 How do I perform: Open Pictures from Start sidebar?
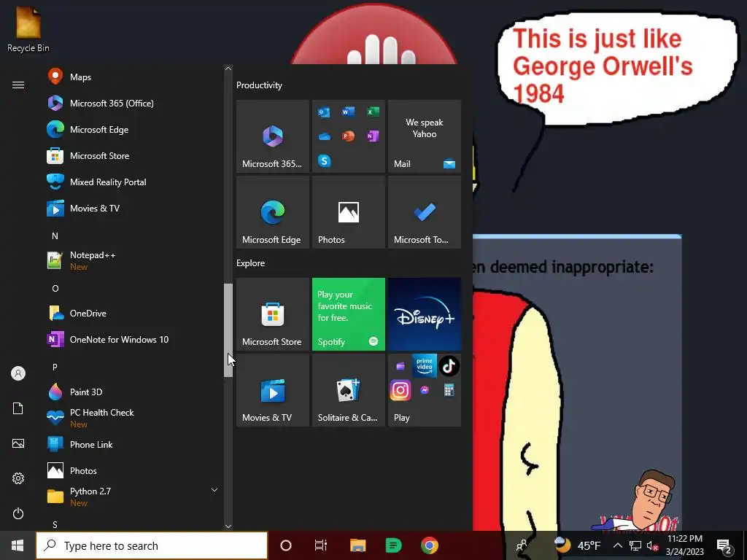pos(18,443)
